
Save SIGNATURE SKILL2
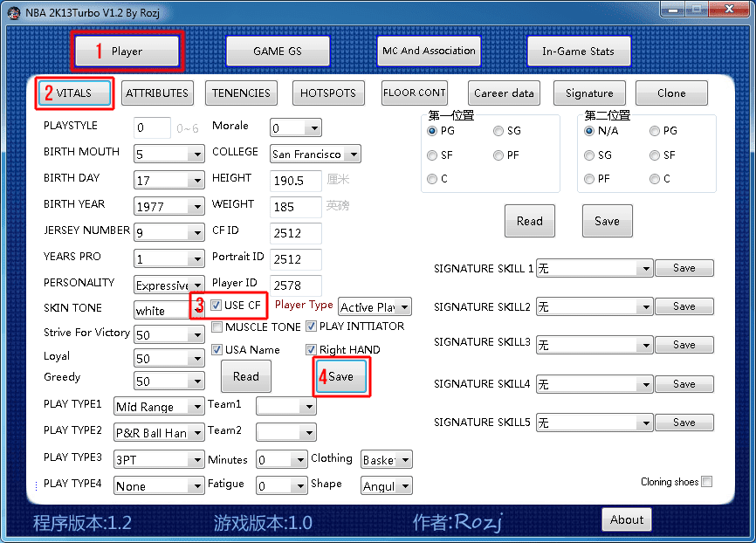684,306
